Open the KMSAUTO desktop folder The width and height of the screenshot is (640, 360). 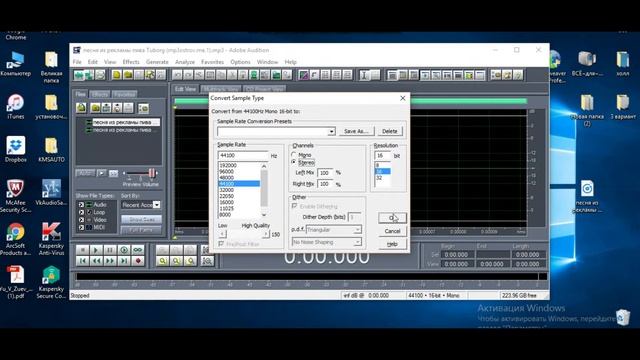(x=51, y=149)
